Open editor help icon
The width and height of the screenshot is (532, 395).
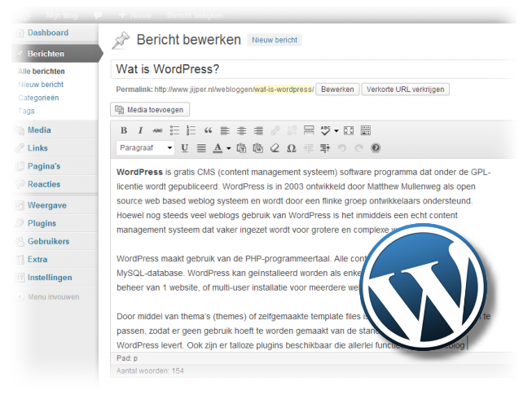(x=376, y=148)
